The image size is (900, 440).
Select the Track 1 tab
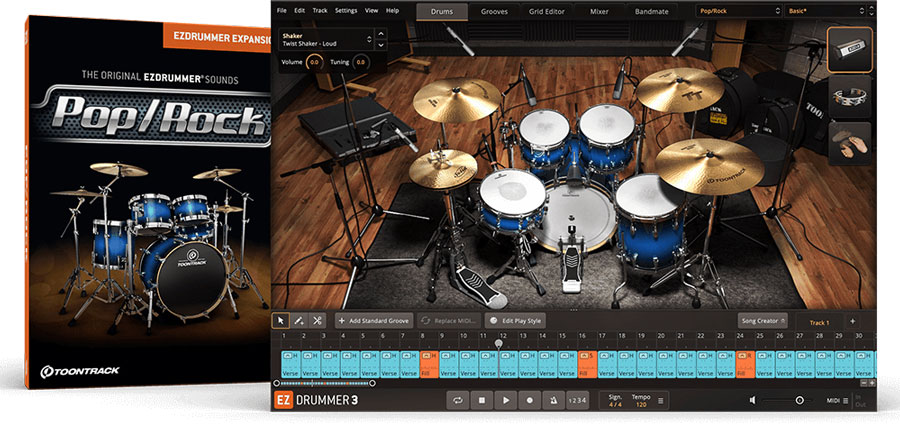click(x=819, y=322)
